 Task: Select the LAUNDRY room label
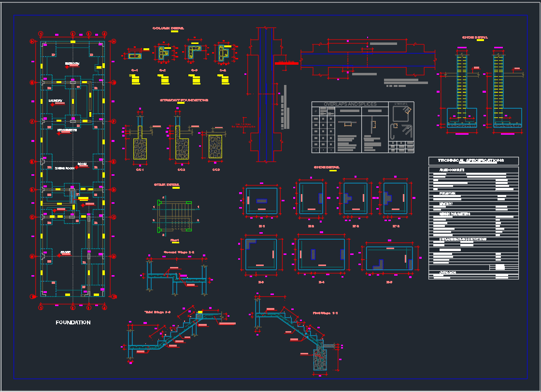click(55, 101)
